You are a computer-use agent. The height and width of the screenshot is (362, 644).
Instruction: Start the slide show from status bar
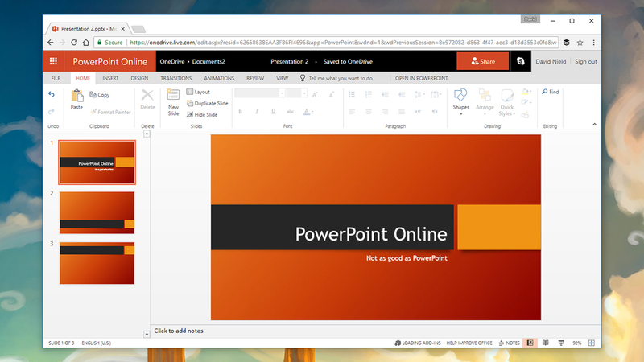click(561, 343)
